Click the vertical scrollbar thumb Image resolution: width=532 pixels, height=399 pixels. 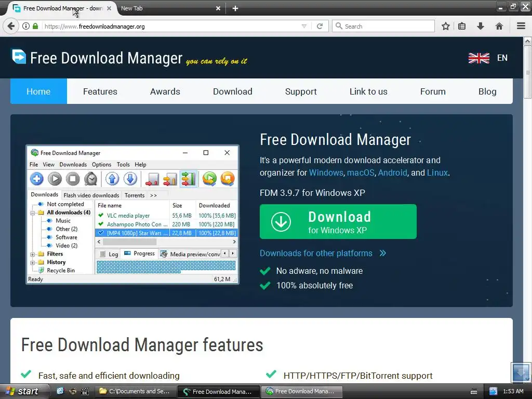pos(528,72)
